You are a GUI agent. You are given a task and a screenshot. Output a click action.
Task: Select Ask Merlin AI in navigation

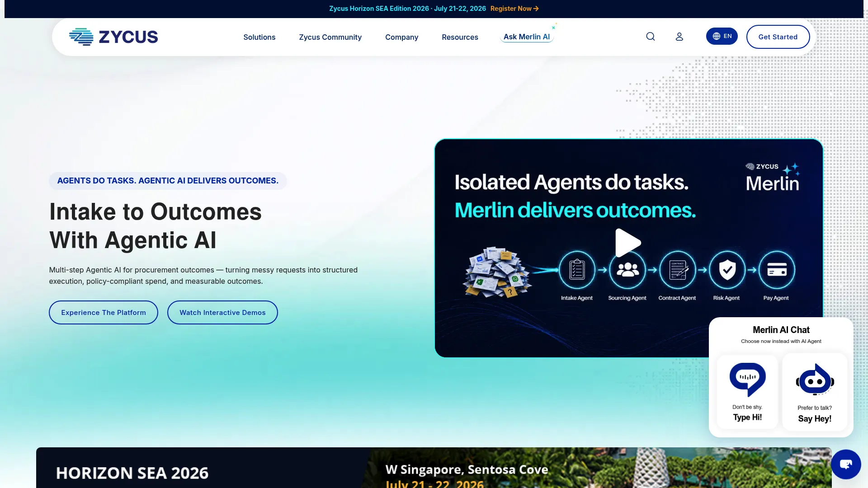coord(527,37)
